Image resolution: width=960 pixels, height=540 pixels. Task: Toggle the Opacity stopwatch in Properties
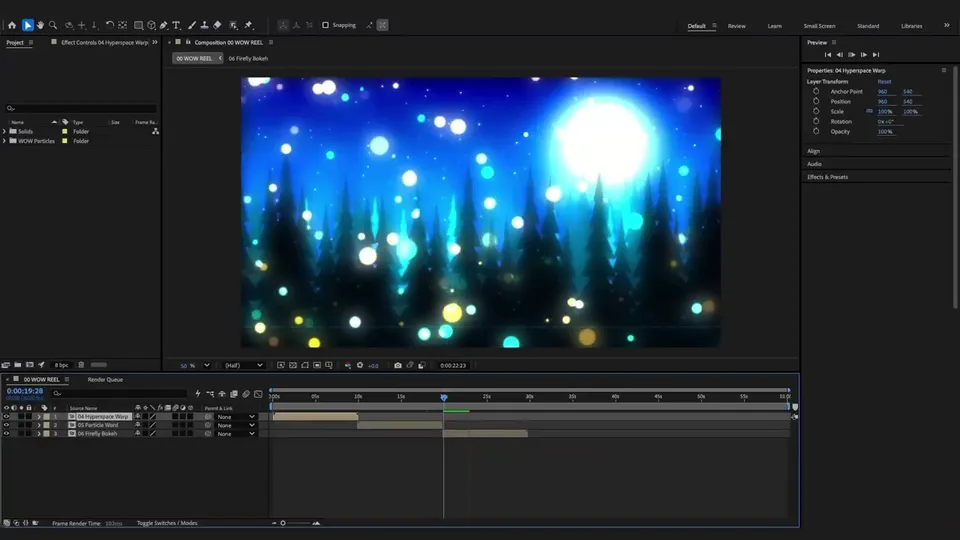[x=816, y=131]
